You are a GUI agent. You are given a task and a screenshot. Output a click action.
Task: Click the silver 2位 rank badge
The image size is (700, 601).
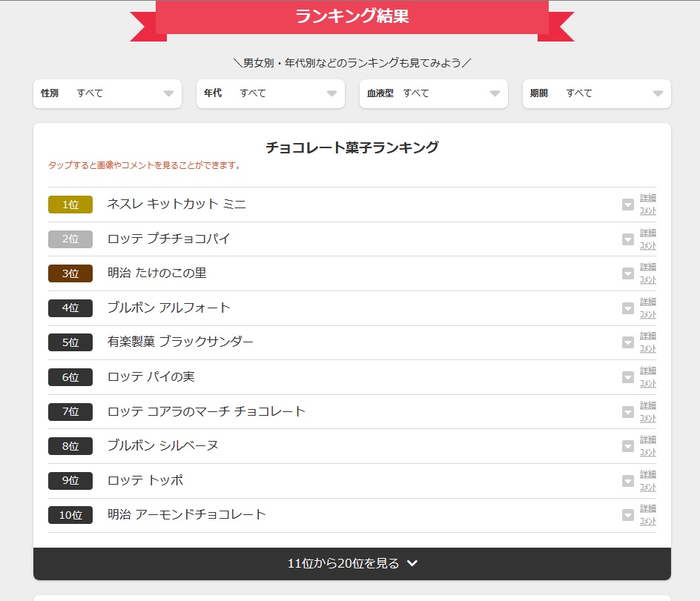pos(70,239)
